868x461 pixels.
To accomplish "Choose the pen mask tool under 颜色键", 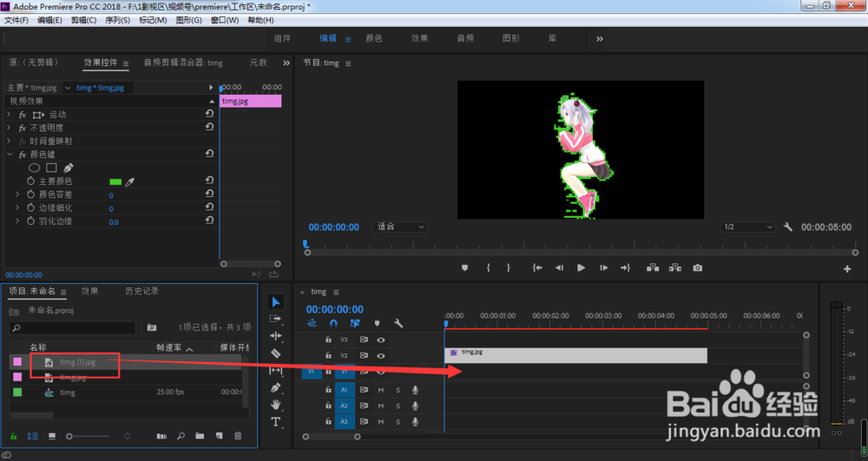I will [x=68, y=168].
